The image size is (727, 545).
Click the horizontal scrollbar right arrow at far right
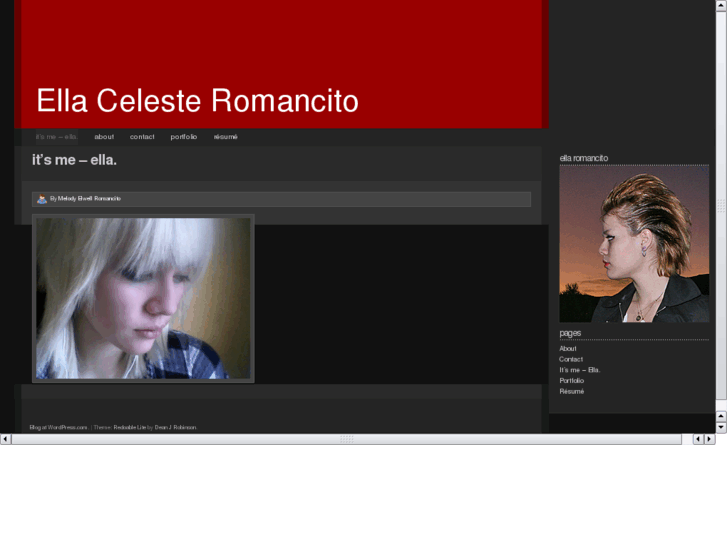pyautogui.click(x=709, y=439)
